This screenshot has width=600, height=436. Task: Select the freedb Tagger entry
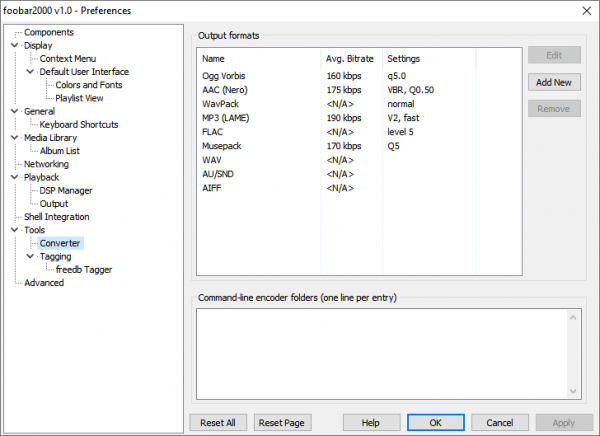84,269
